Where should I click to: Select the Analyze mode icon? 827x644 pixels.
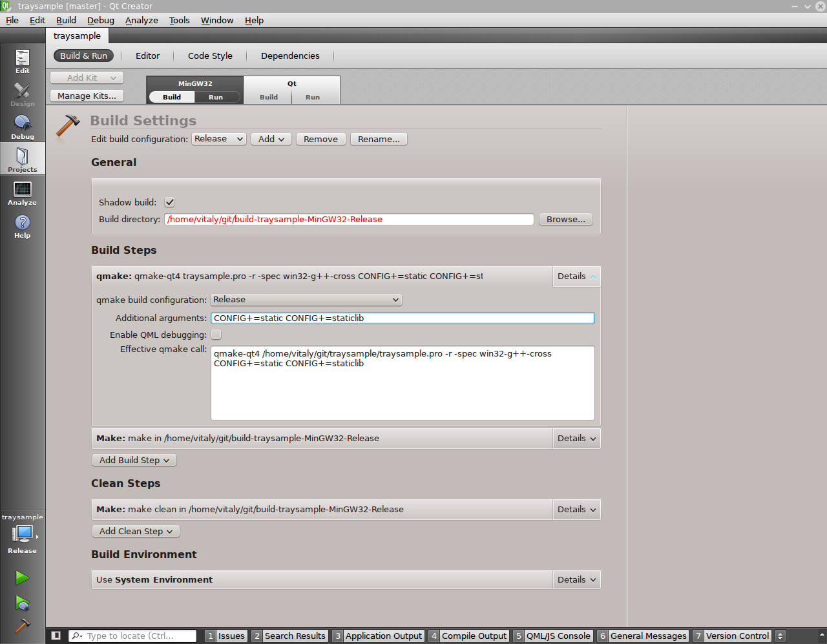(23, 192)
